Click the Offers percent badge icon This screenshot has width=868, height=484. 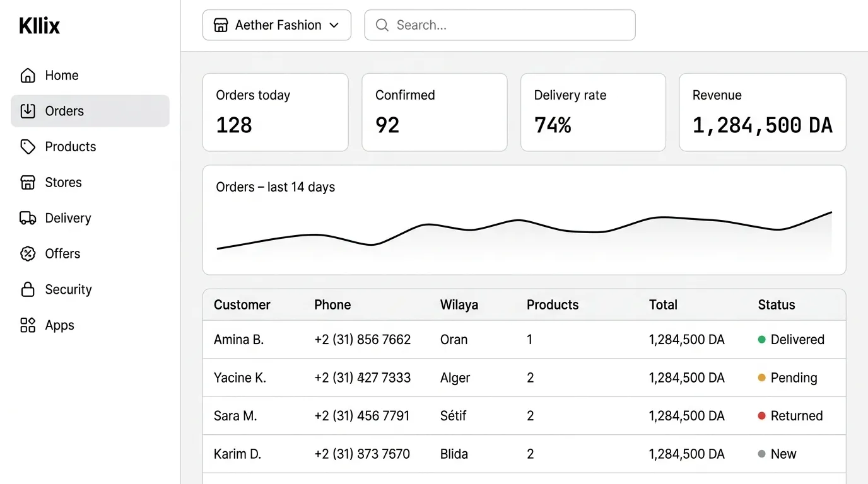(28, 254)
